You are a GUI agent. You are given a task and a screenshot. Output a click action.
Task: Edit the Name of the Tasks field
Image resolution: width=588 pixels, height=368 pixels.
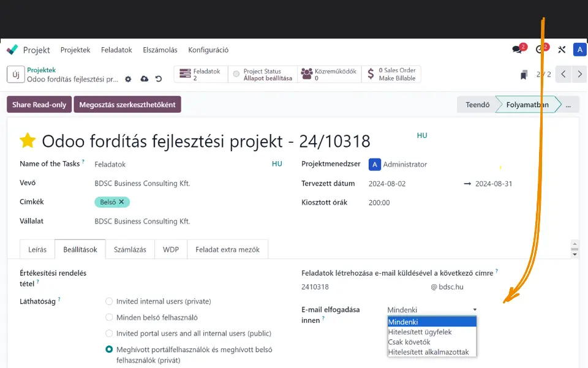(182, 164)
